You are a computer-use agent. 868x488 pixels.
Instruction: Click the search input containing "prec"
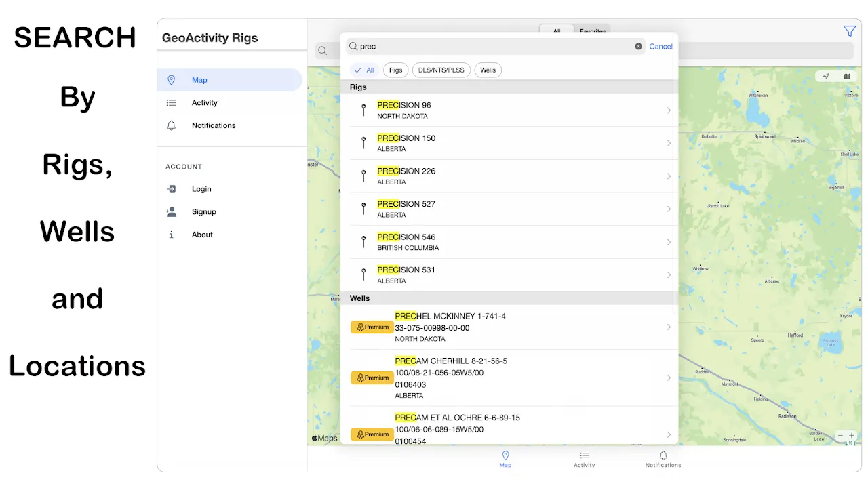coord(495,47)
